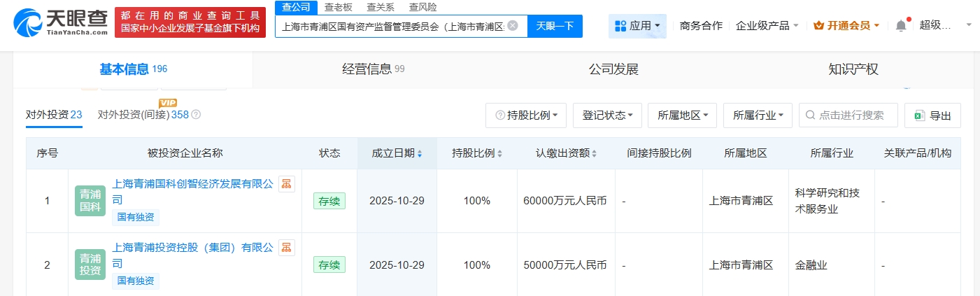Clear the search box with X icon
Viewport: 980px width, 296px height.
(x=513, y=26)
